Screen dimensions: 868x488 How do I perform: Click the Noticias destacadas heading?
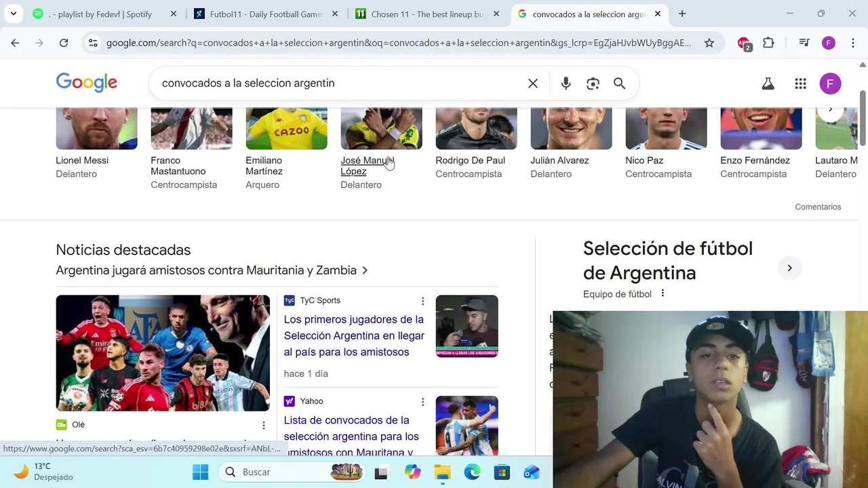tap(123, 250)
